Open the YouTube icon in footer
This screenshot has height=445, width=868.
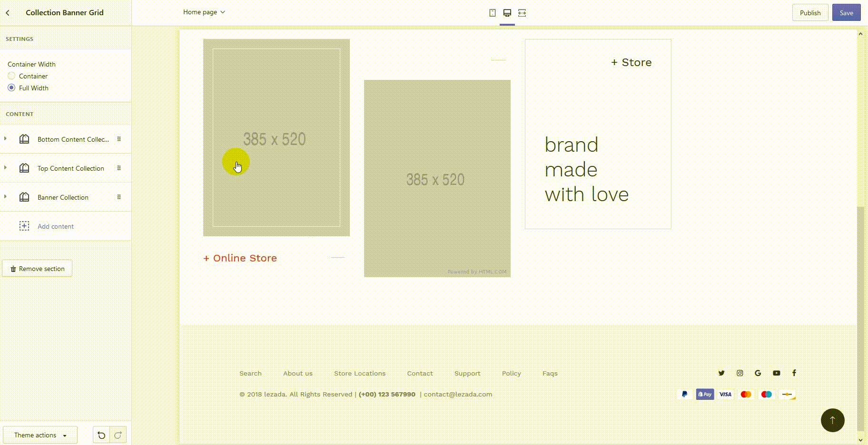pyautogui.click(x=776, y=373)
